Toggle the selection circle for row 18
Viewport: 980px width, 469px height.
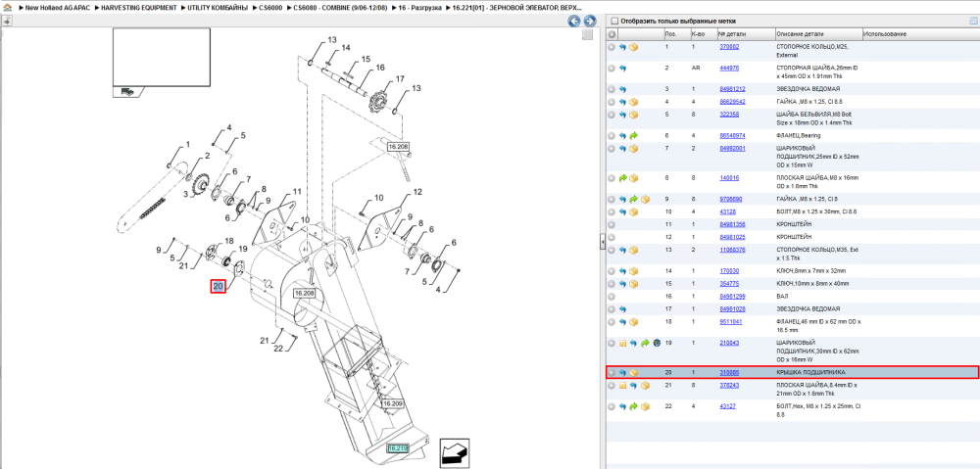tap(612, 321)
